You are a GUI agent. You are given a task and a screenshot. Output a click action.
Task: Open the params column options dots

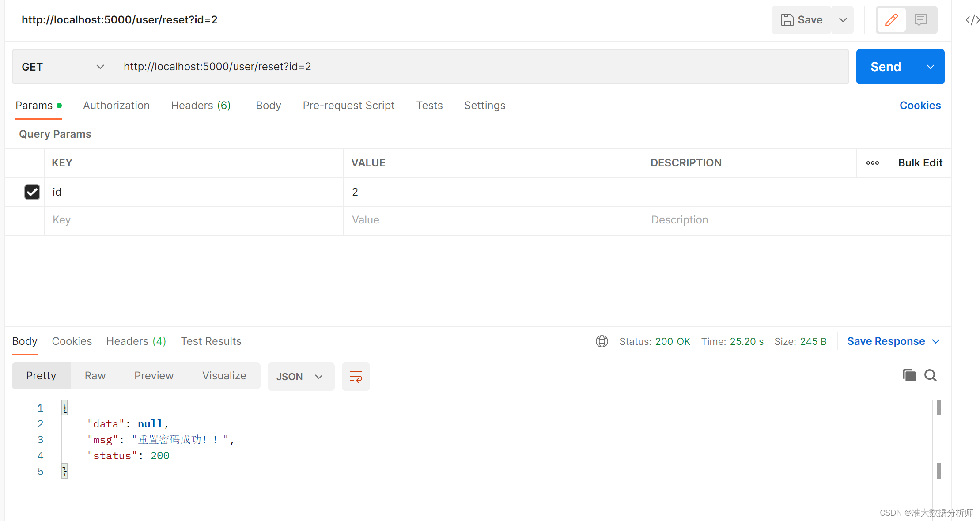(872, 163)
